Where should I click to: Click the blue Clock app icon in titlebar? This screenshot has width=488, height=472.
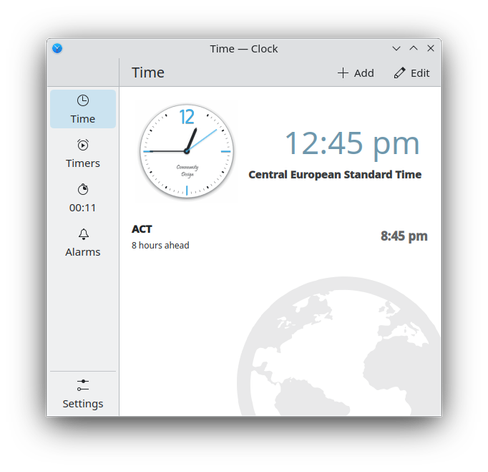tap(57, 48)
